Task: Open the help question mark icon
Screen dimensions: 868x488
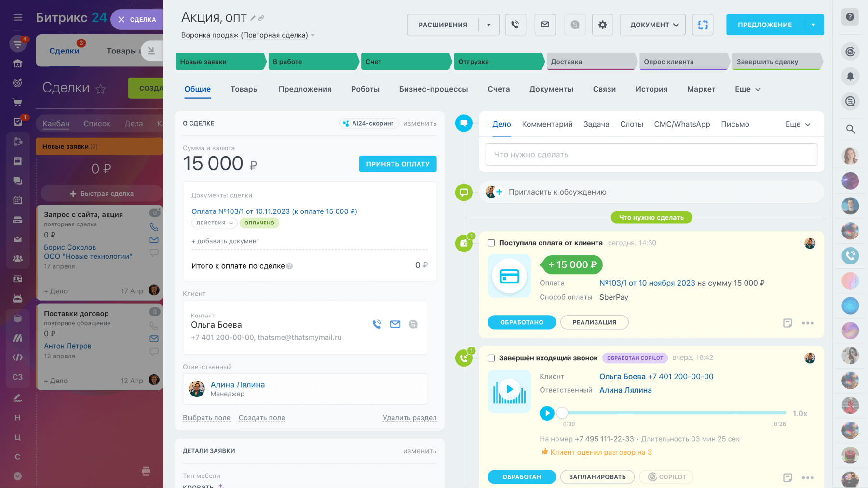Action: coord(850,17)
